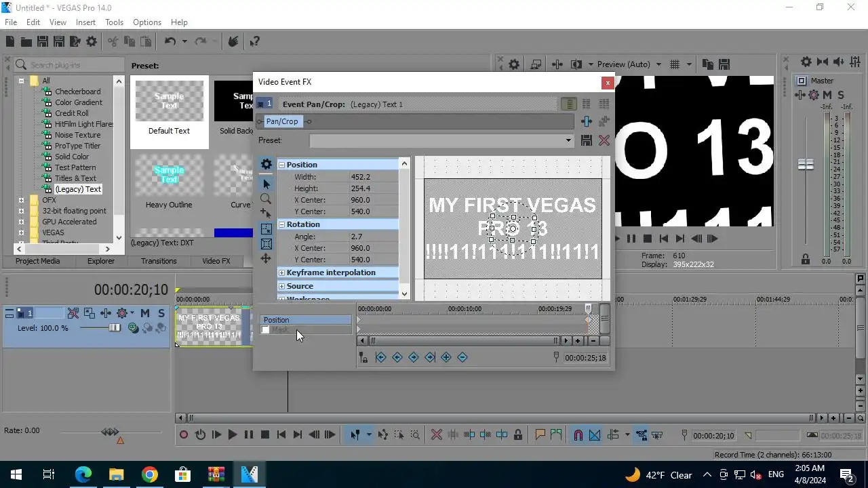Screen dimensions: 868x488
Task: Select the Pan/Crop chain node
Action: [282, 121]
